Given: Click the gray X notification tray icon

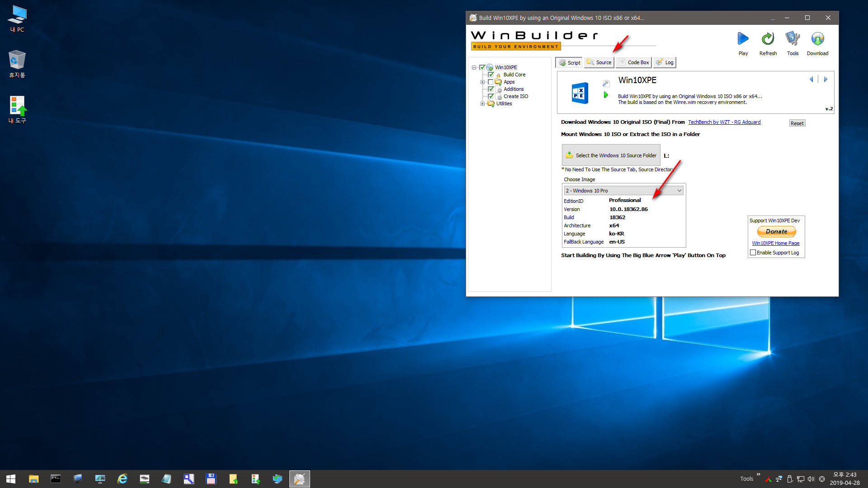Looking at the screenshot, I should point(822,479).
